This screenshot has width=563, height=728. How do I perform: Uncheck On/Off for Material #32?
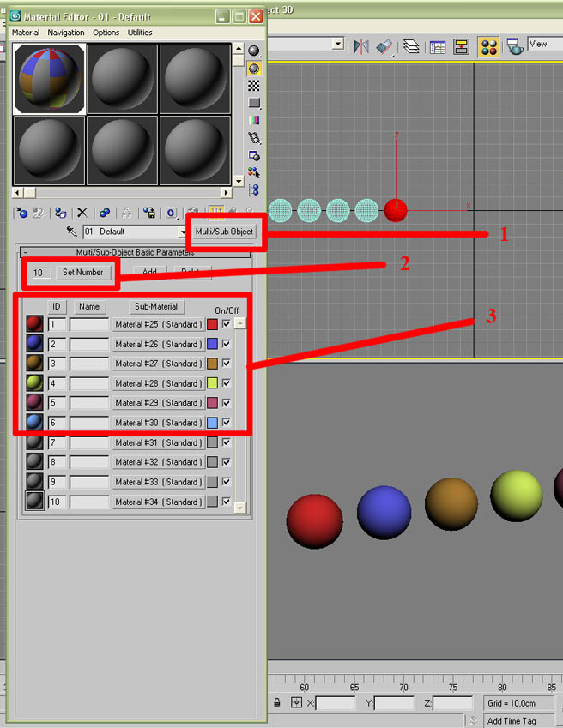[227, 462]
